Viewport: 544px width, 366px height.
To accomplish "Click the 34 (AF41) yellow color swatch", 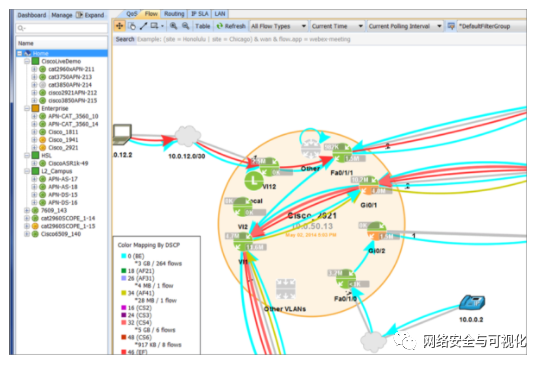I will tap(124, 293).
